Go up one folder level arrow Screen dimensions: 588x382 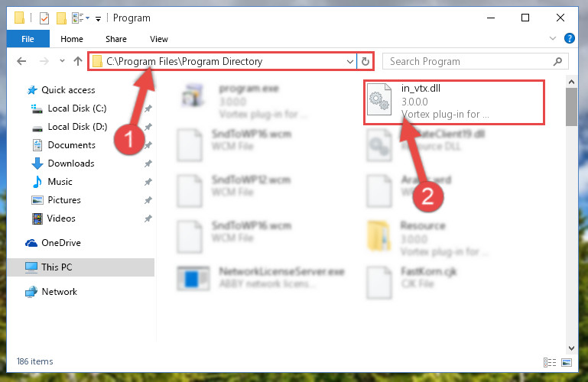click(78, 61)
